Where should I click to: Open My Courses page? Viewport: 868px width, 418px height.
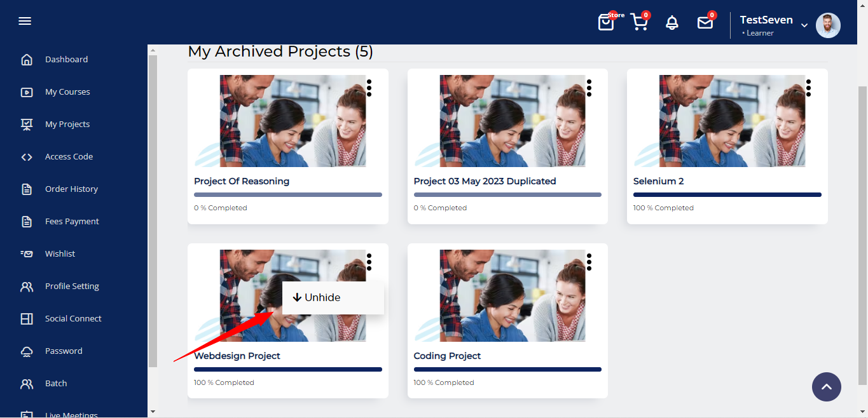[x=67, y=91]
